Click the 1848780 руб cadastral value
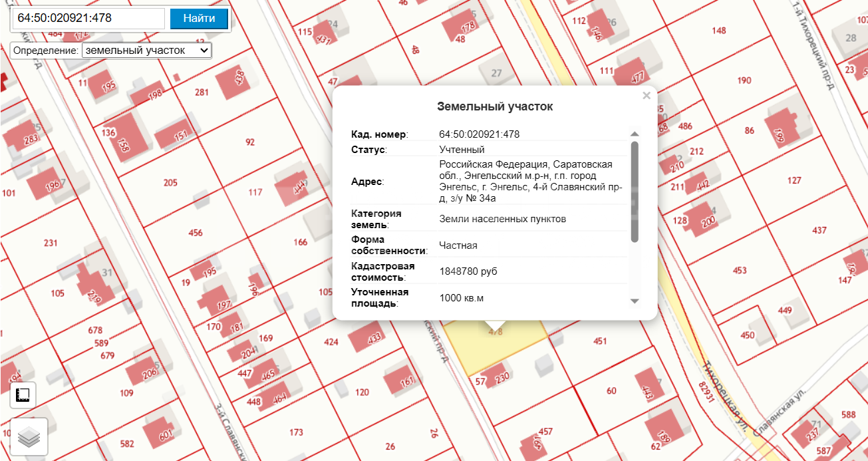The width and height of the screenshot is (868, 461). click(468, 271)
